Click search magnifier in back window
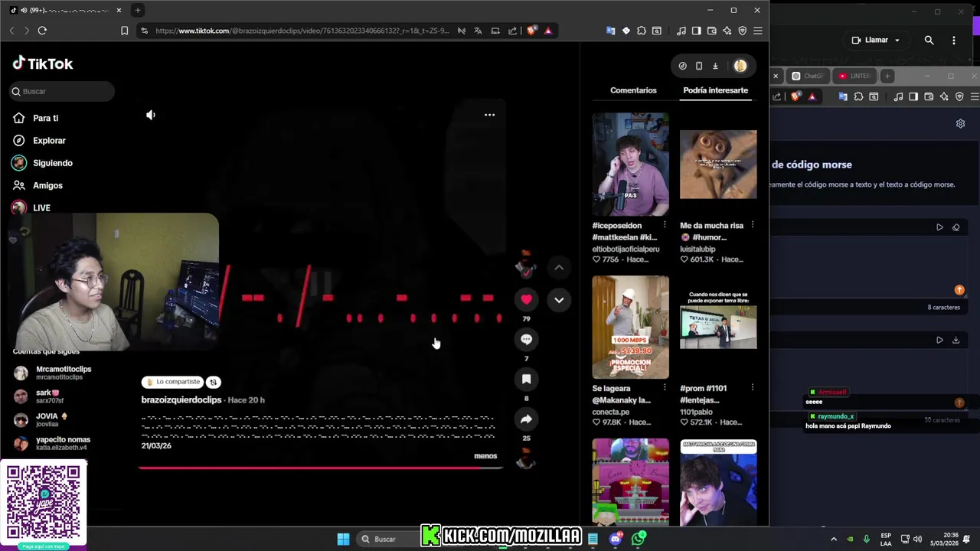The height and width of the screenshot is (551, 980). click(x=929, y=40)
